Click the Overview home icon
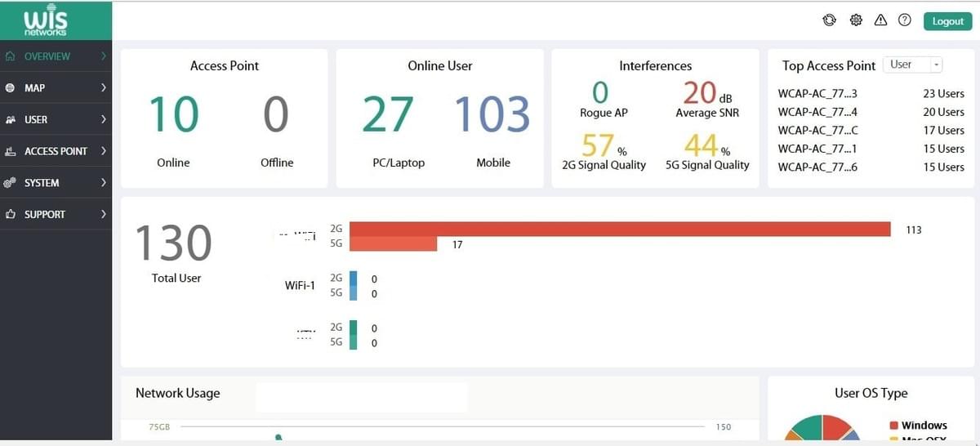Viewport: 980px width, 446px height. [x=10, y=56]
